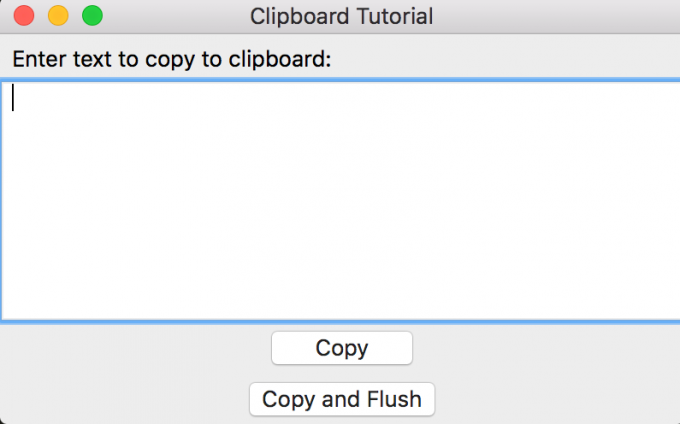Screen dimensions: 680x424
Task: Select the green full-screen traffic light
Action: [x=92, y=16]
